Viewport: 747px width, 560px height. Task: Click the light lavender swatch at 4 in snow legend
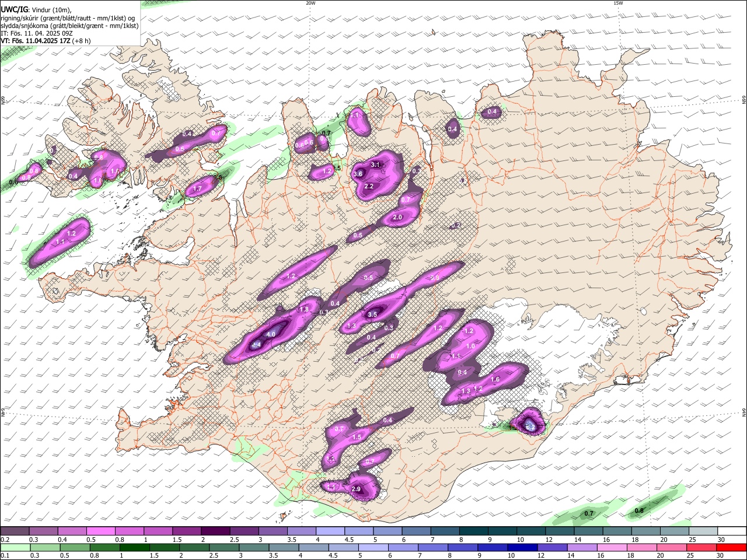[330, 531]
